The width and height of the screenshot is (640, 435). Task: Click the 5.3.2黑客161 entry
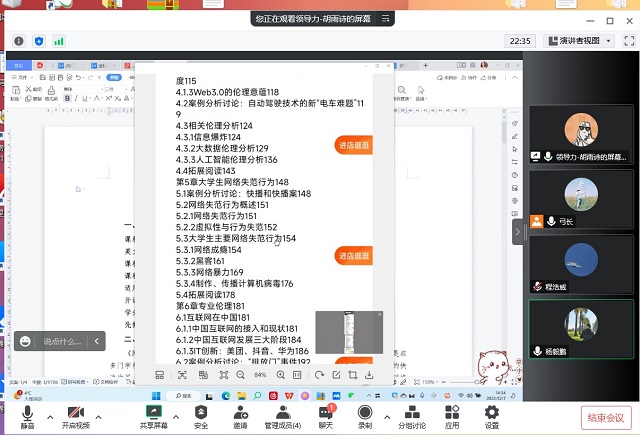click(x=200, y=261)
